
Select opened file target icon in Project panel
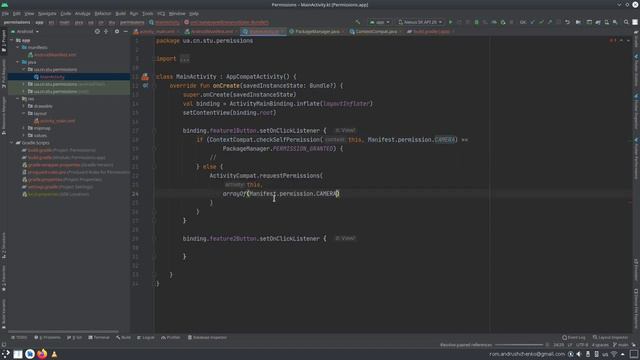pos(97,31)
